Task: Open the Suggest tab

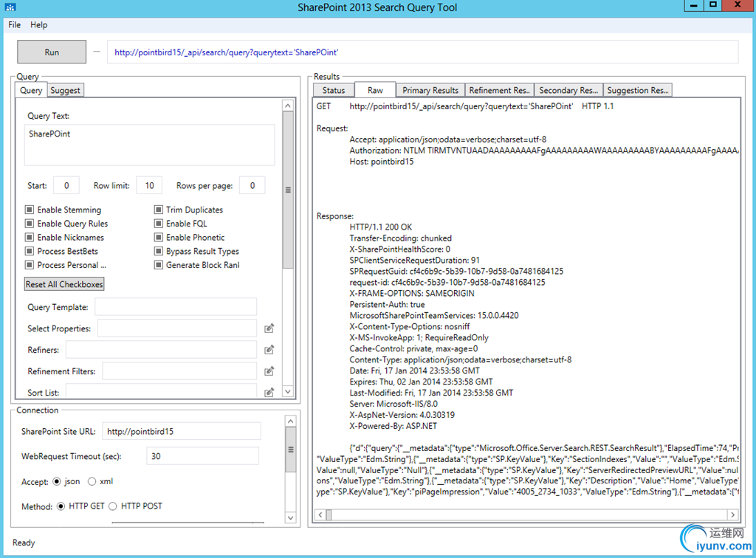Action: tap(66, 90)
